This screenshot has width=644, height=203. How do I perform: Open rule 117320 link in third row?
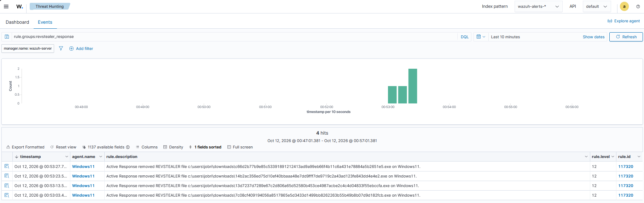click(626, 186)
